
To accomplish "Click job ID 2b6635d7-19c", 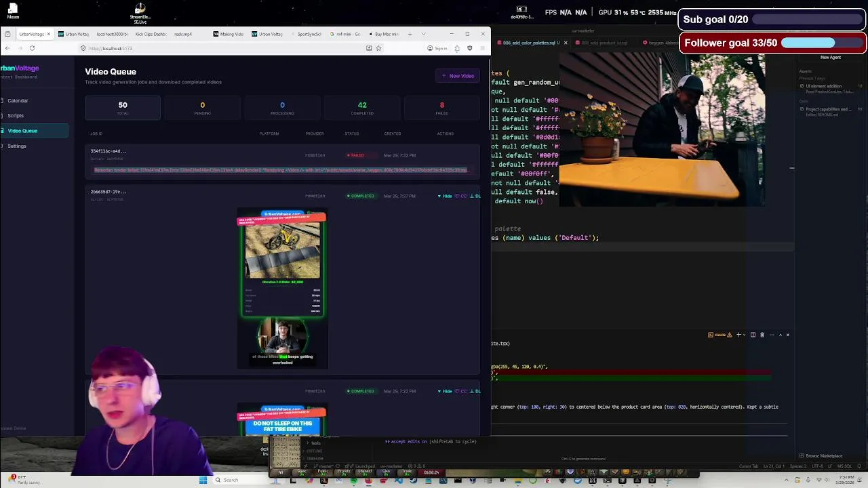I will point(108,192).
